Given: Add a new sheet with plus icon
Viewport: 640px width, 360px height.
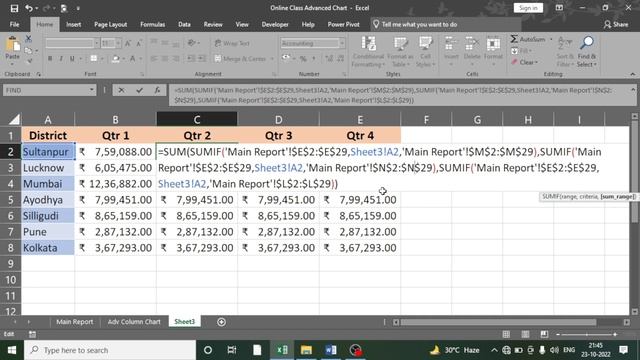Looking at the screenshot, I should coord(222,322).
